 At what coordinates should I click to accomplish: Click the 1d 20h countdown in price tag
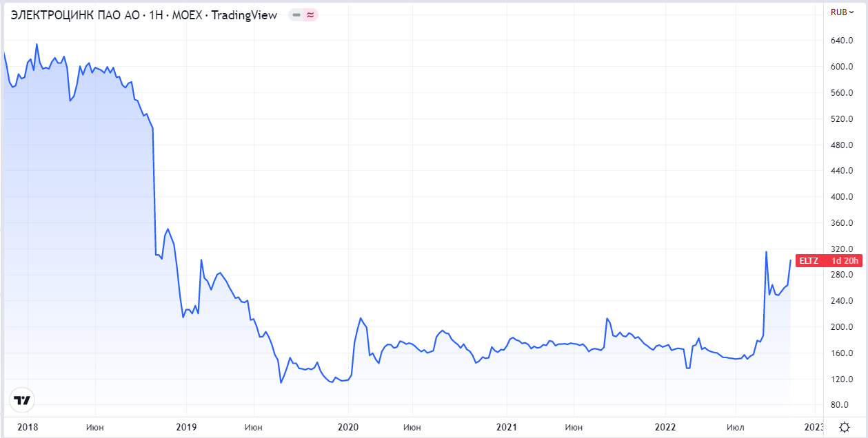pyautogui.click(x=845, y=261)
